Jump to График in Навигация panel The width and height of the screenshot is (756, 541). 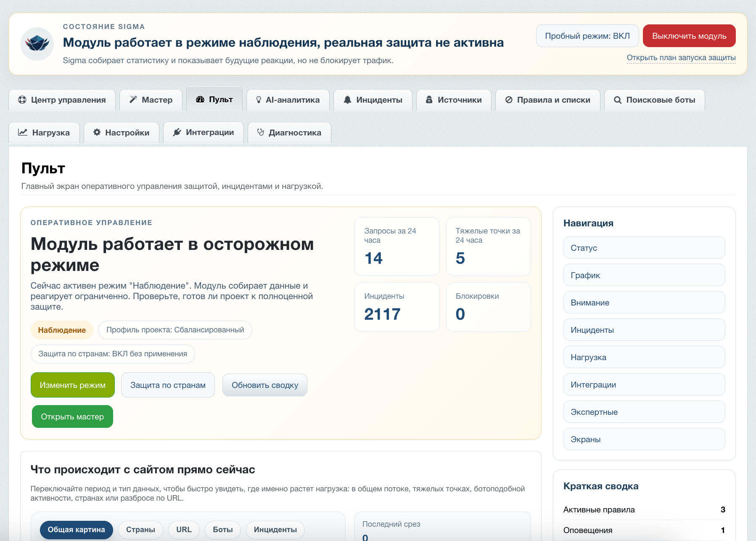click(x=644, y=275)
